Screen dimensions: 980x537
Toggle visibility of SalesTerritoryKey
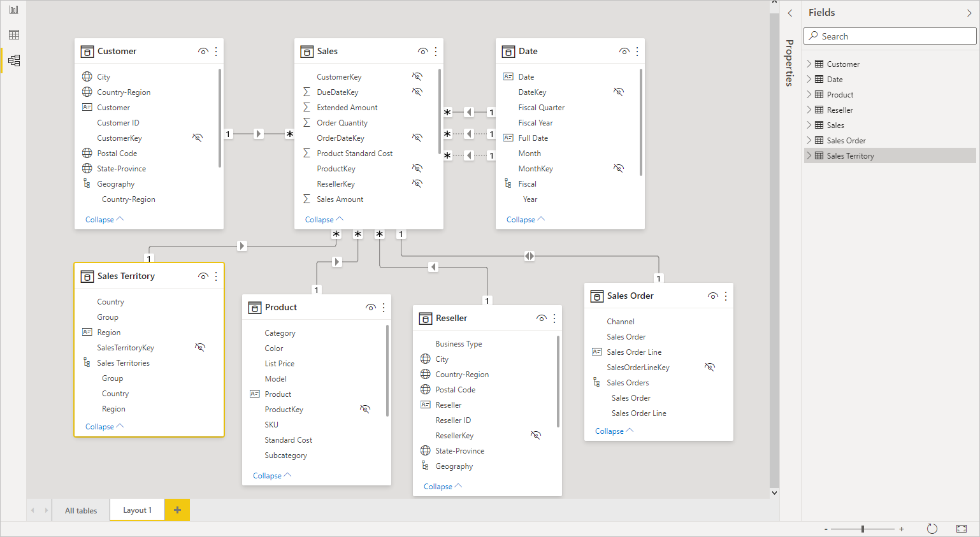(199, 347)
